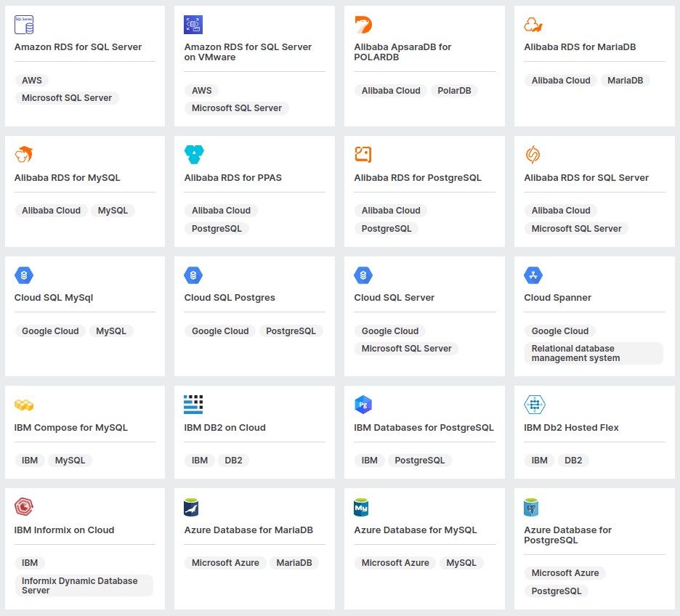Select DB2 tag on IBM Db2 Hosted Flex
Screen dimensions: 680x616
click(573, 461)
